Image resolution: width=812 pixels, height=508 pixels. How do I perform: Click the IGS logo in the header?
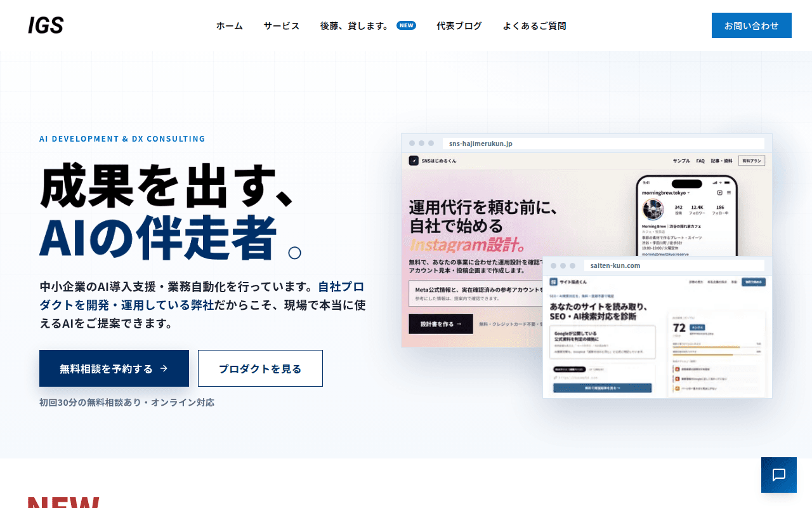(x=46, y=25)
